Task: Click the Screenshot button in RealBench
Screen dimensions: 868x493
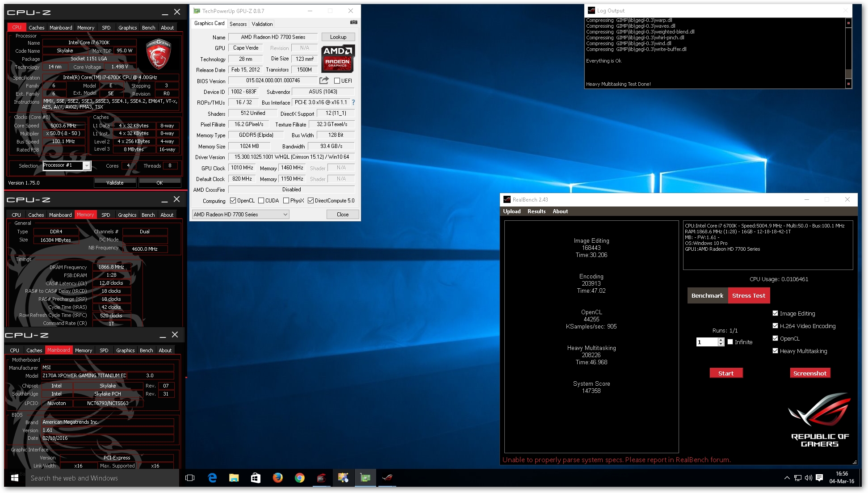Action: (810, 373)
